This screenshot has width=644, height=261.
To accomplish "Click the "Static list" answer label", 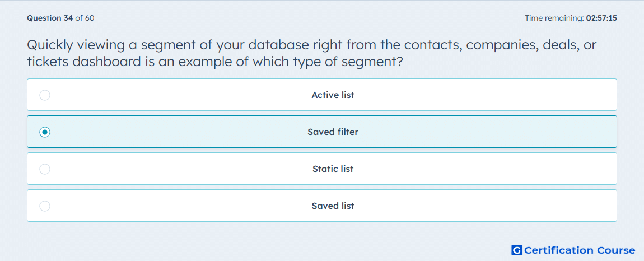I will 333,169.
